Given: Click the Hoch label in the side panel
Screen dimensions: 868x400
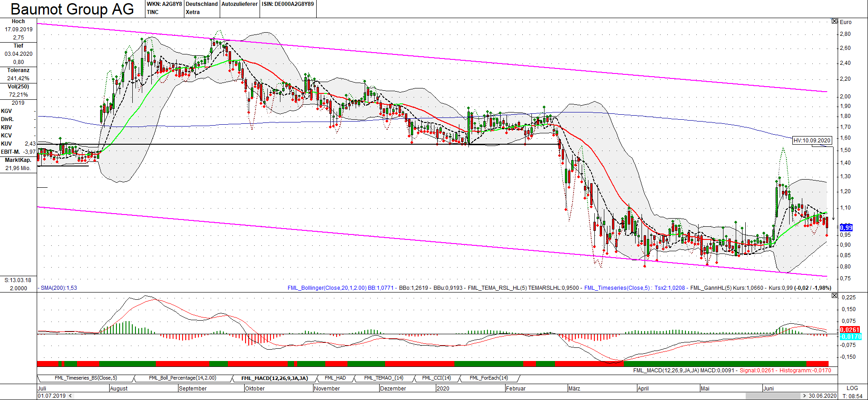Looking at the screenshot, I should (18, 21).
